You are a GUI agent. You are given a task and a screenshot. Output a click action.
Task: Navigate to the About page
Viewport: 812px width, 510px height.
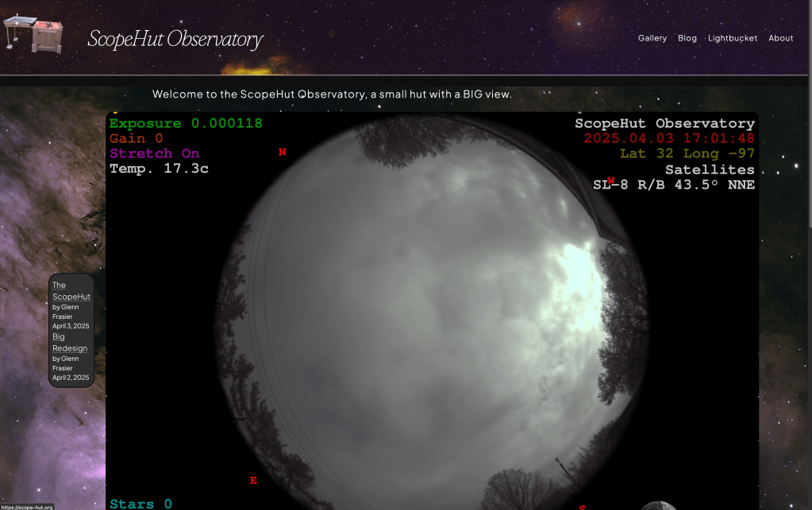780,38
